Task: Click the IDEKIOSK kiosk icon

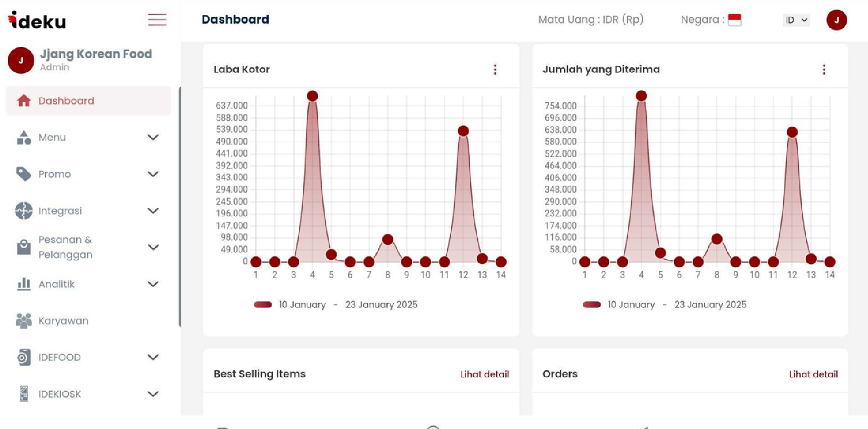Action: point(24,394)
